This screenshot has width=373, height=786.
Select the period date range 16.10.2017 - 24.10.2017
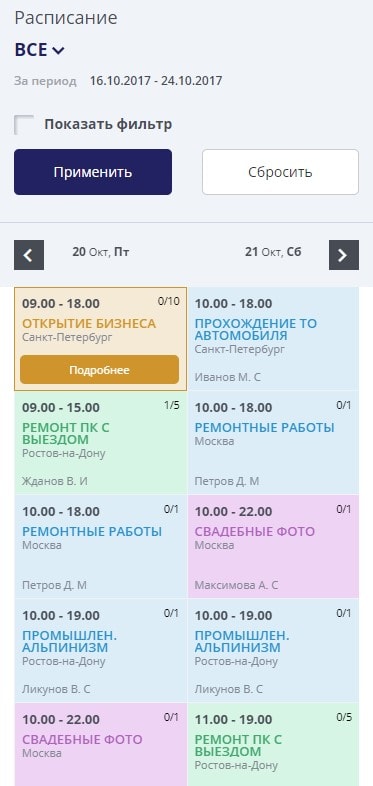click(x=156, y=81)
